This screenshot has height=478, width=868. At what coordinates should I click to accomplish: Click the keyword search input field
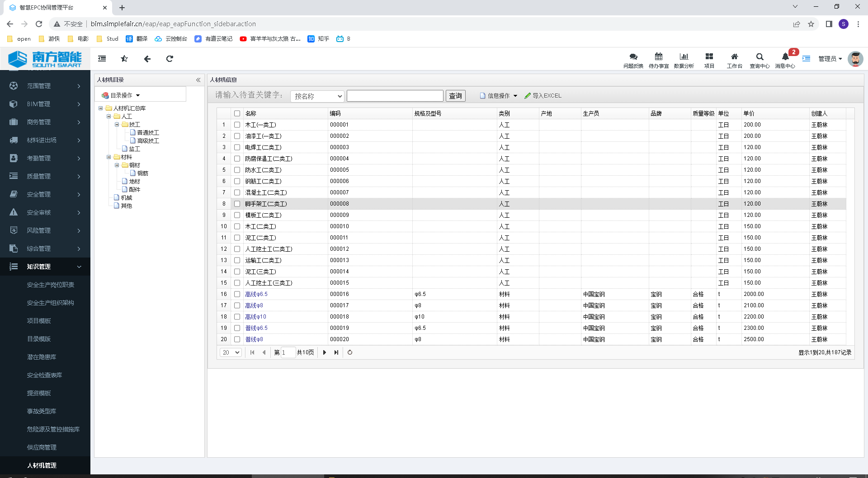pyautogui.click(x=395, y=96)
